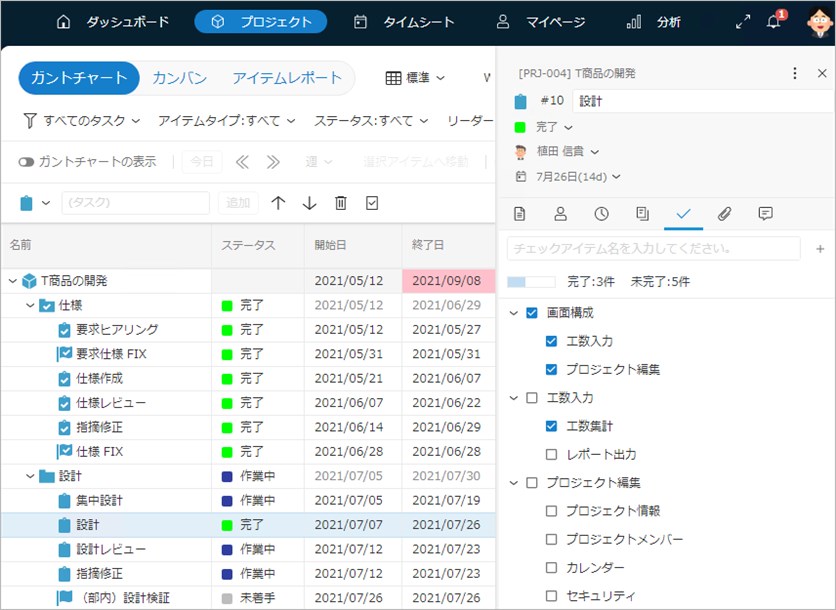Open the notification bell icon
The width and height of the screenshot is (836, 610).
click(773, 22)
